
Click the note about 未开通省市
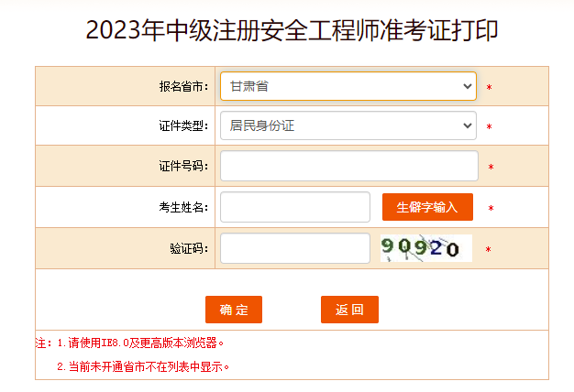click(142, 366)
